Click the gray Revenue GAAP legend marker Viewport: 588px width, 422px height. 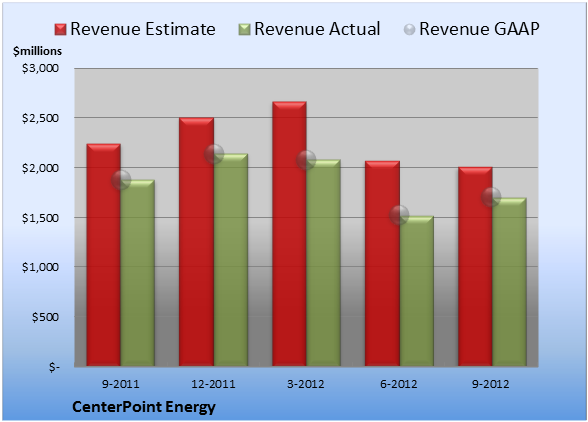click(410, 30)
